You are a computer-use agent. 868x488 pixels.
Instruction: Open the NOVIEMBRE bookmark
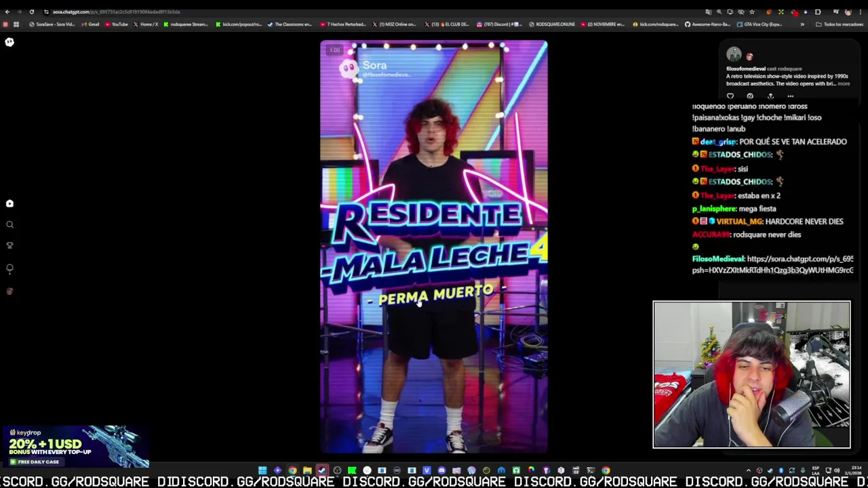[603, 24]
